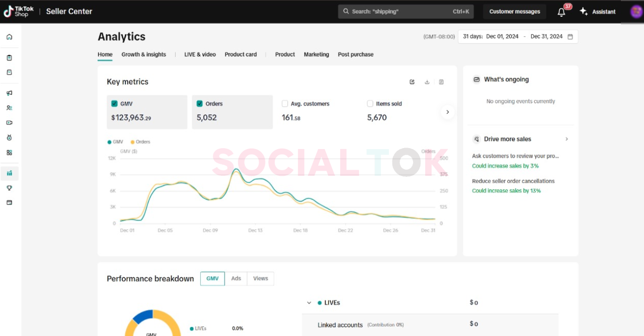644x336 pixels.
Task: Uncheck the GMV metric checkbox
Action: (x=114, y=104)
